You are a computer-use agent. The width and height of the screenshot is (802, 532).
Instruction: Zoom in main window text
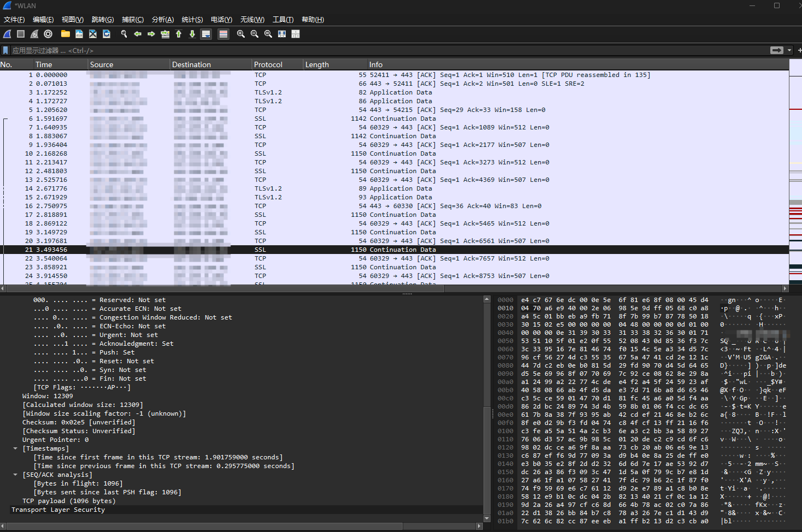240,34
